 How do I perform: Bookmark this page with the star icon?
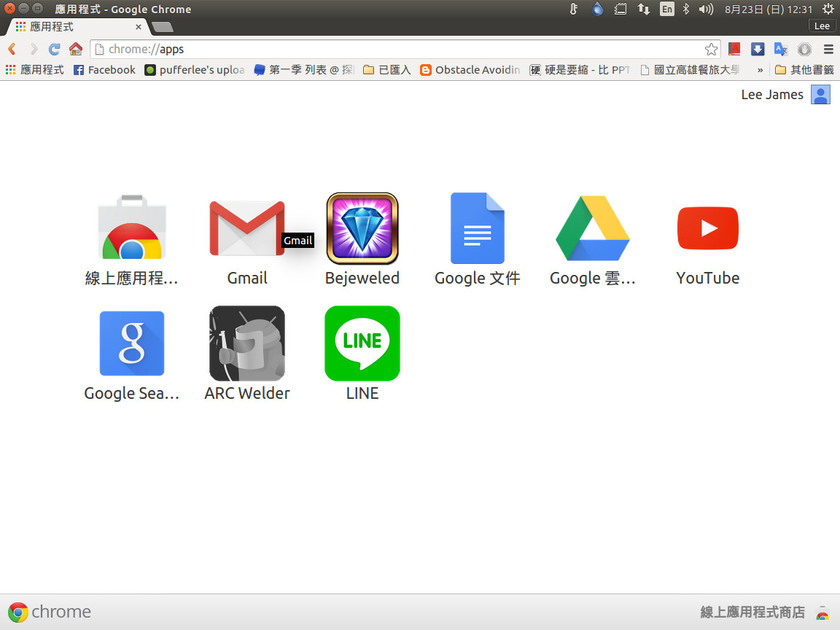tap(711, 50)
